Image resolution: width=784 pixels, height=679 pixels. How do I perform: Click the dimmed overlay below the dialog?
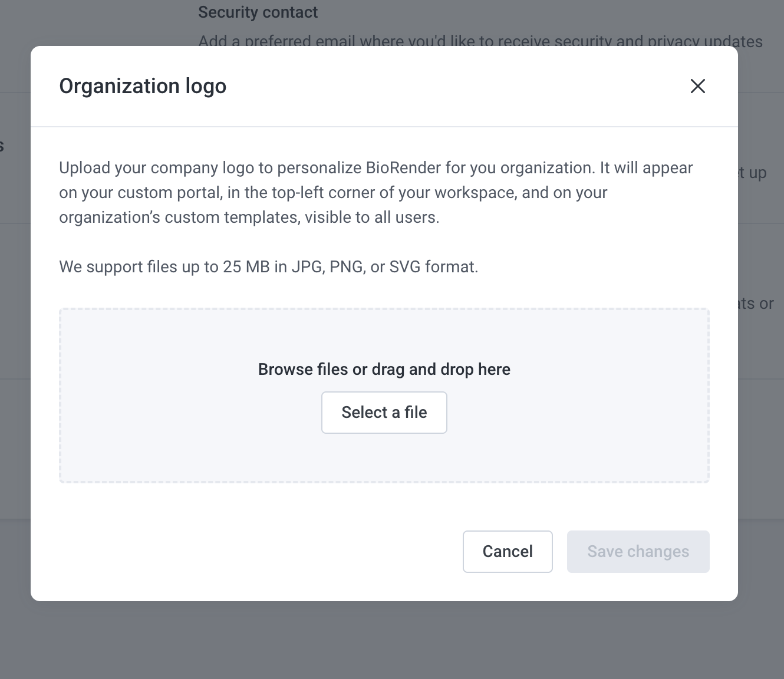[x=392, y=640]
